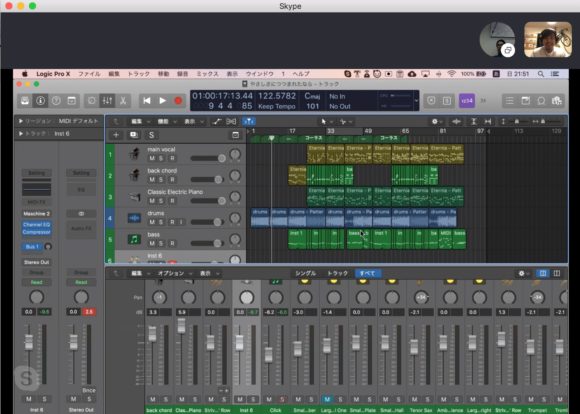Click the red Record button
The height and width of the screenshot is (414, 580).
(x=178, y=101)
